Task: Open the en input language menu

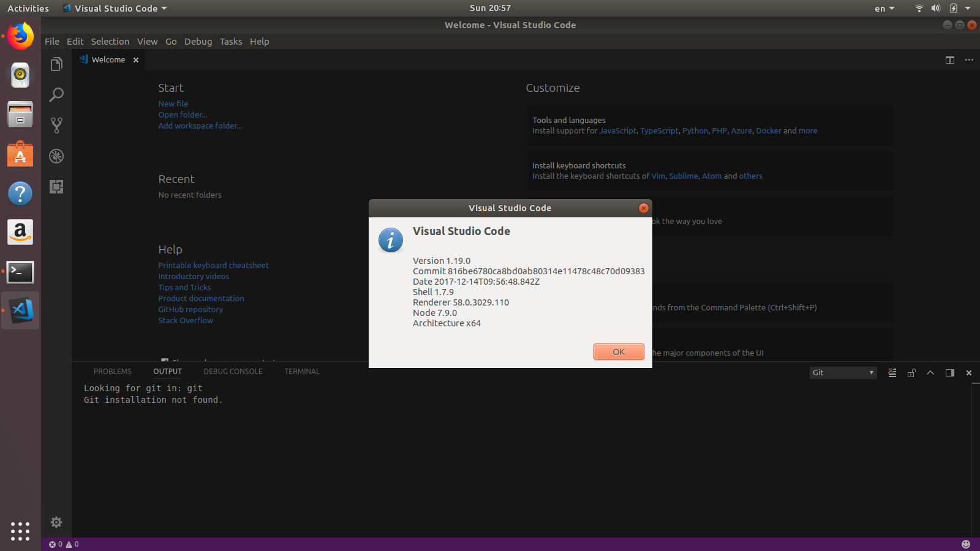Action: (x=884, y=9)
